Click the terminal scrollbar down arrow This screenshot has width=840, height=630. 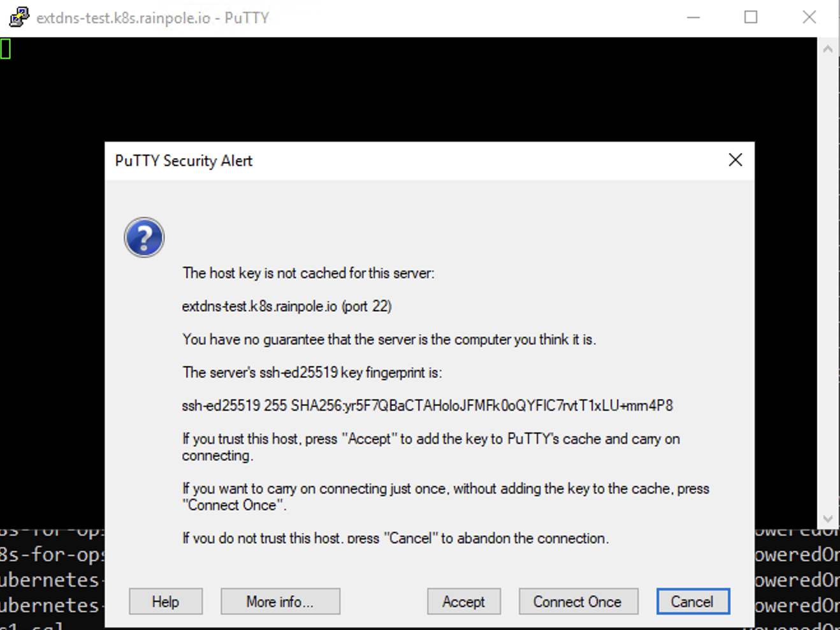pos(828,518)
